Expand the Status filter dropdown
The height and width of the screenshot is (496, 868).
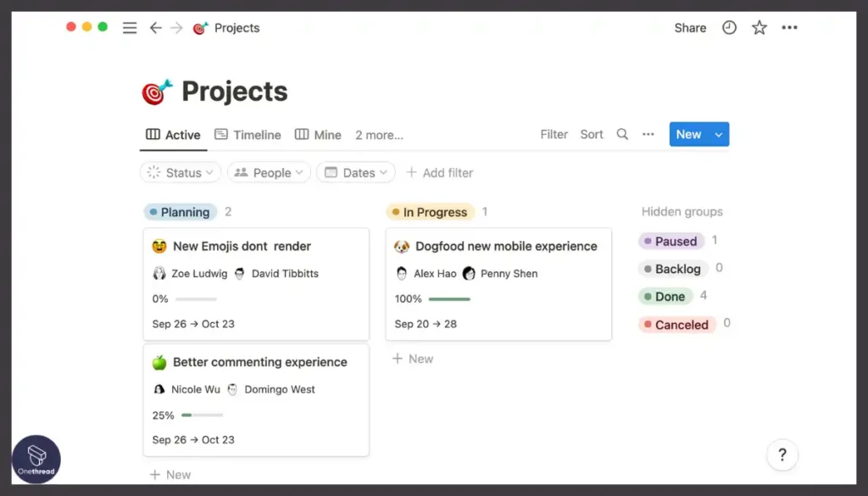(x=180, y=172)
